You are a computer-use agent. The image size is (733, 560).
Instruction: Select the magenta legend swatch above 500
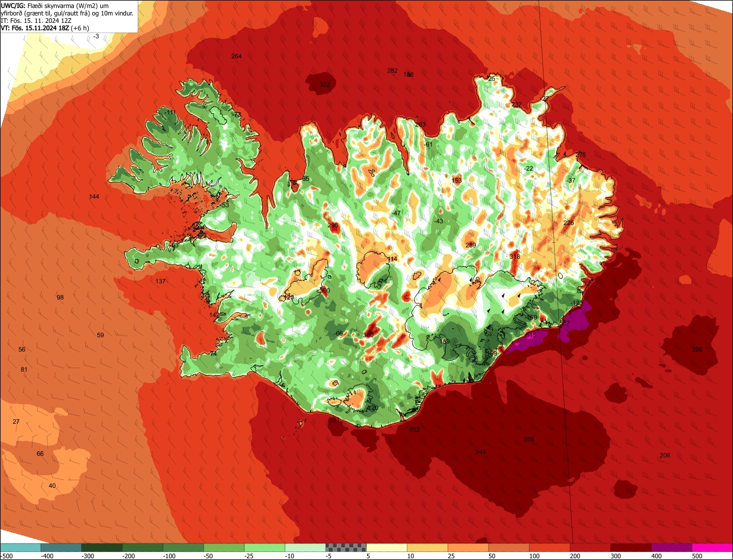(x=712, y=547)
